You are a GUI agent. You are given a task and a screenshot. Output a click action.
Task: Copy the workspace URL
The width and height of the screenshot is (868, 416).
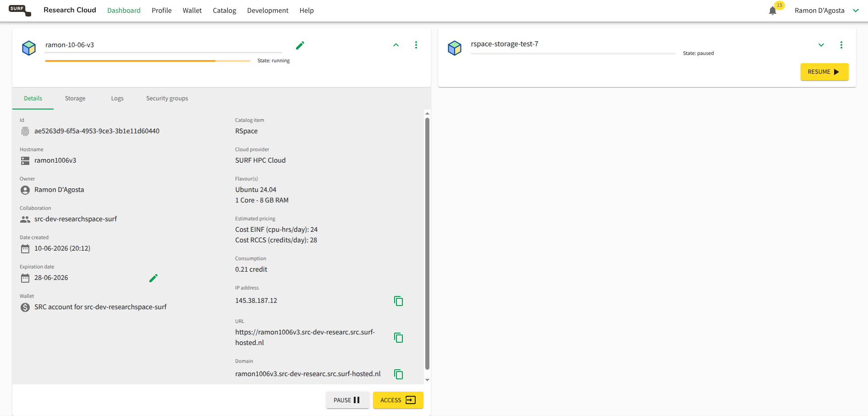(x=399, y=338)
